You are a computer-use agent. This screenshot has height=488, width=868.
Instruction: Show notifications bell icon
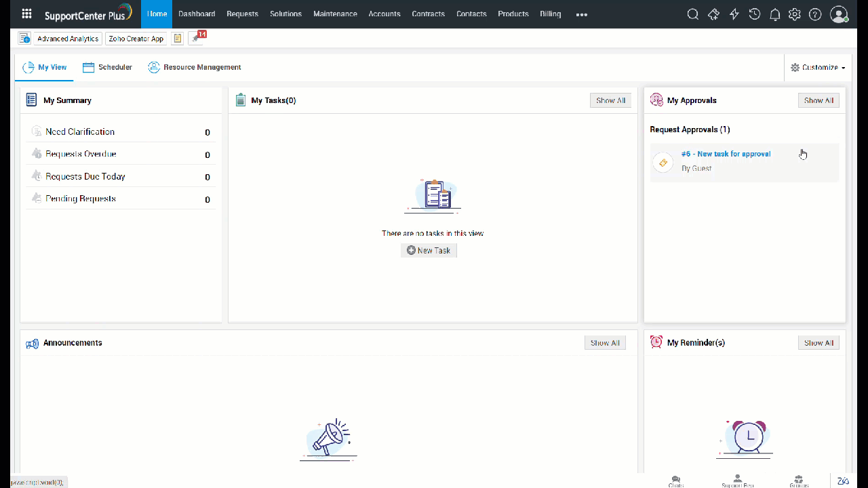[774, 14]
